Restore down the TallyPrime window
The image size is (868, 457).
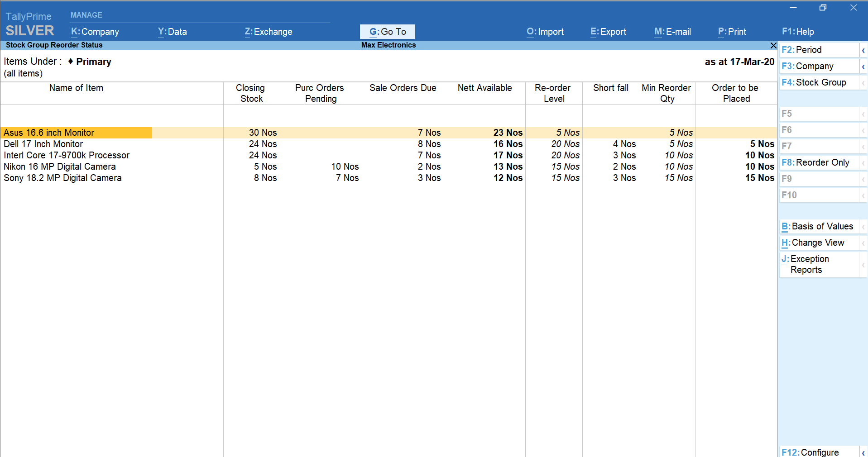click(x=823, y=8)
